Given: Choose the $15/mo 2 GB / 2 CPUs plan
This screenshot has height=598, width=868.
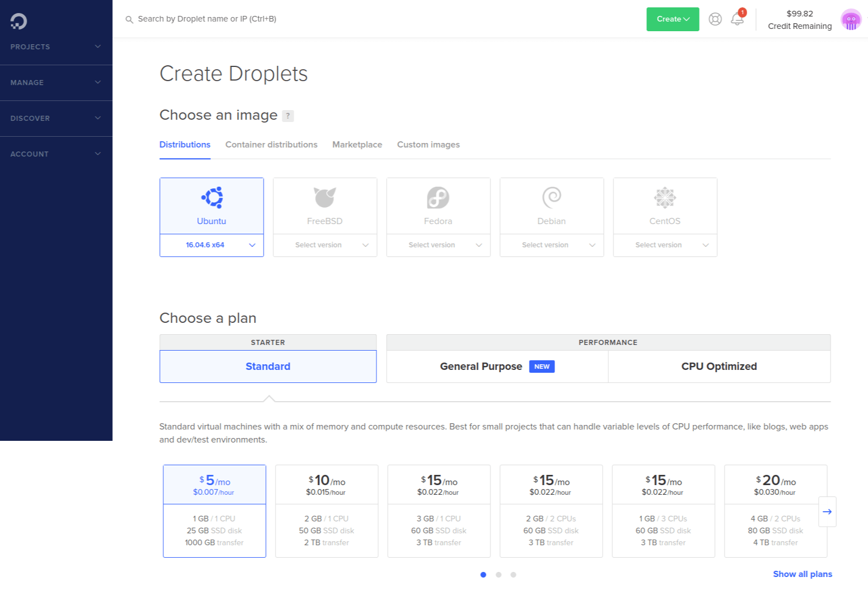Looking at the screenshot, I should coord(551,511).
